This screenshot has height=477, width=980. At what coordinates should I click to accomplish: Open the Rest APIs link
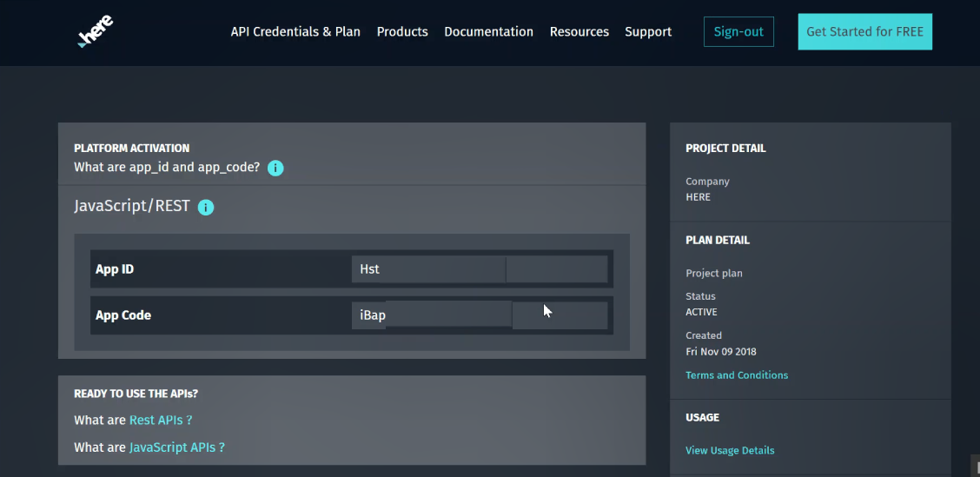pos(161,421)
